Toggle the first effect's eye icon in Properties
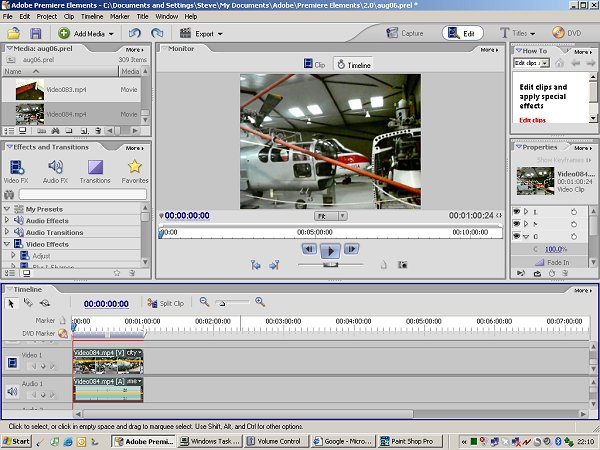The width and height of the screenshot is (600, 450). click(x=517, y=212)
